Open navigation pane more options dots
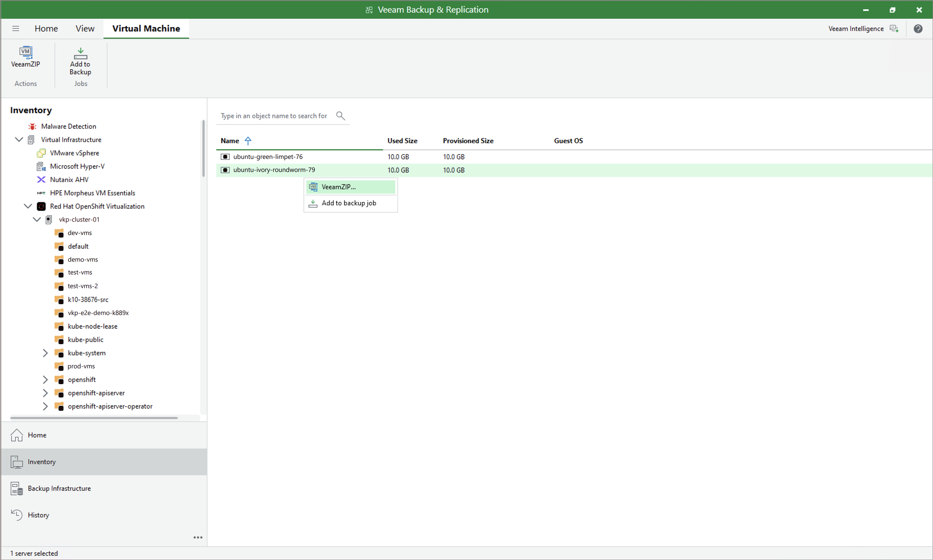This screenshot has height=560, width=933. click(x=198, y=537)
